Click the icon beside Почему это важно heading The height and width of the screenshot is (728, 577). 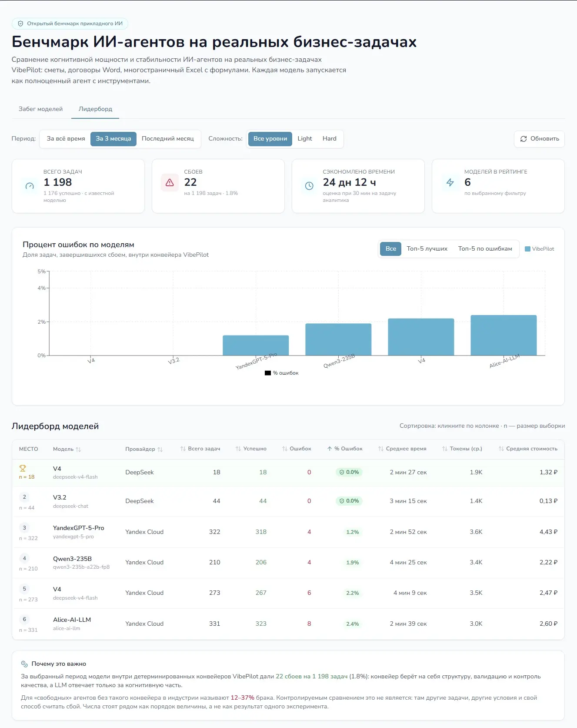pyautogui.click(x=24, y=664)
